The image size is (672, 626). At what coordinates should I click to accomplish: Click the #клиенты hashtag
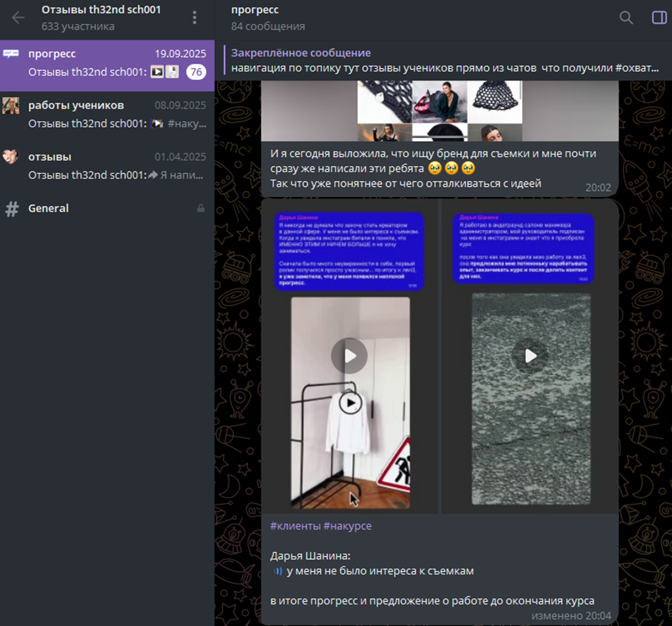(x=295, y=526)
